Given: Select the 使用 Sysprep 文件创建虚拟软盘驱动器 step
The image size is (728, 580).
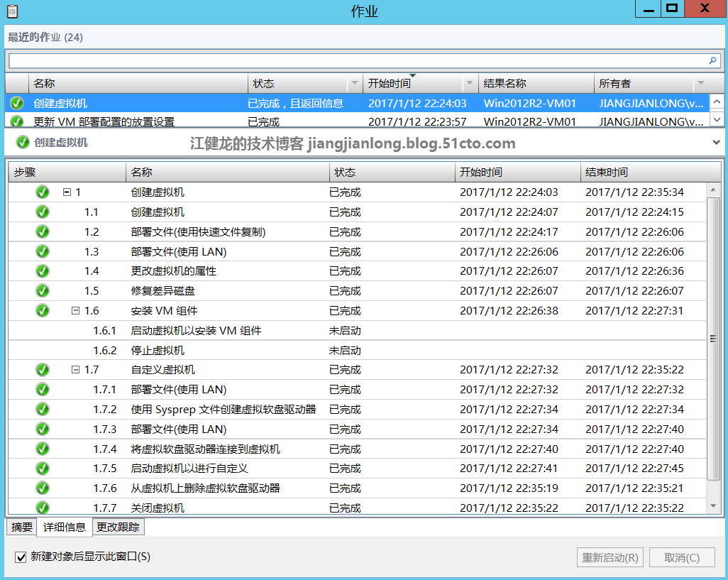Looking at the screenshot, I should (357, 409).
